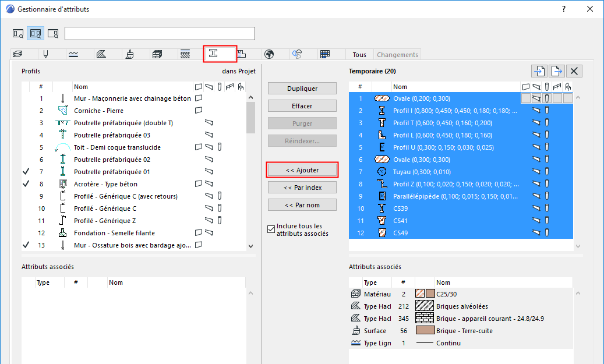Click object-use header icon in Profils list
The height and width of the screenshot is (364, 604).
click(241, 87)
